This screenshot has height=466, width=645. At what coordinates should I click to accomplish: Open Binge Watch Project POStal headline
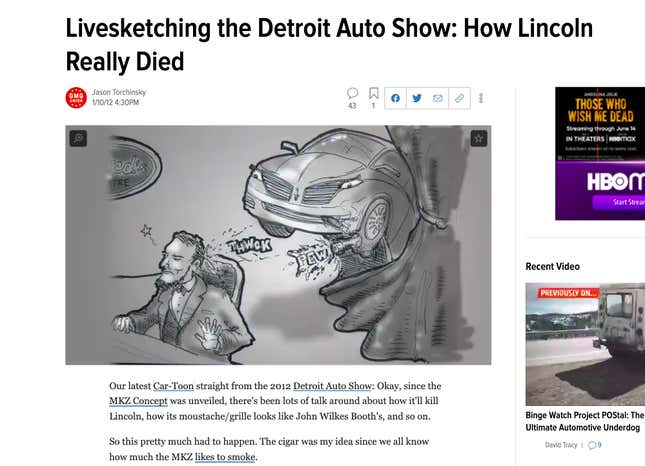pyautogui.click(x=585, y=421)
